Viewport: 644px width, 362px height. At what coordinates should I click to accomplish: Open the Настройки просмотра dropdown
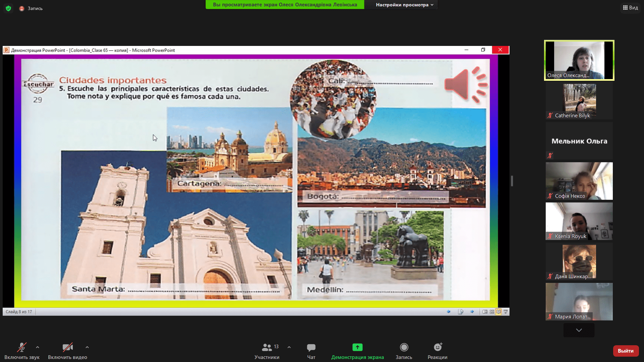(404, 5)
